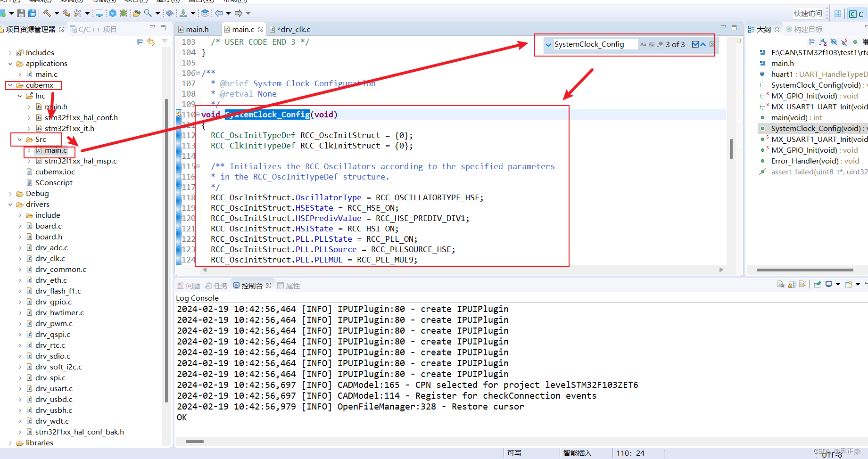Expand the libraries folder
The height and width of the screenshot is (459, 868).
[x=10, y=443]
